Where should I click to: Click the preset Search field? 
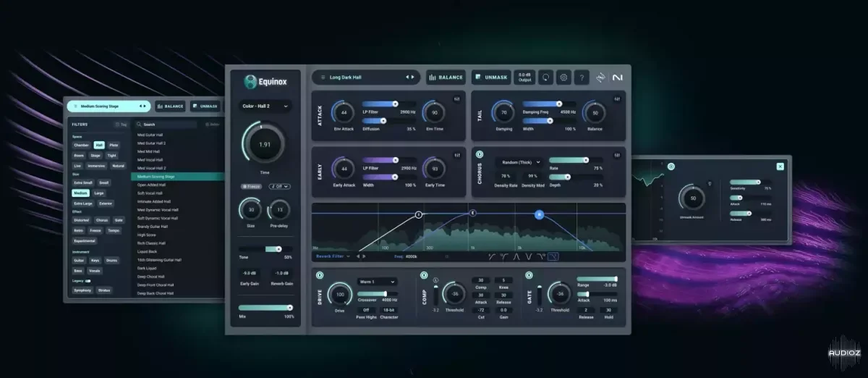coord(166,125)
